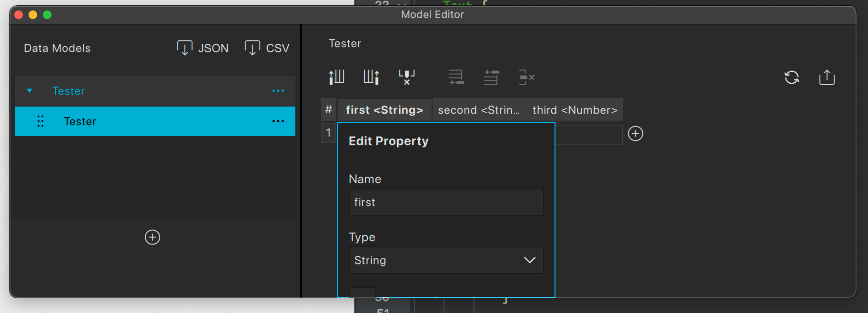Screen dimensions: 868x313
Task: Click the insert row above icon
Action: [491, 77]
